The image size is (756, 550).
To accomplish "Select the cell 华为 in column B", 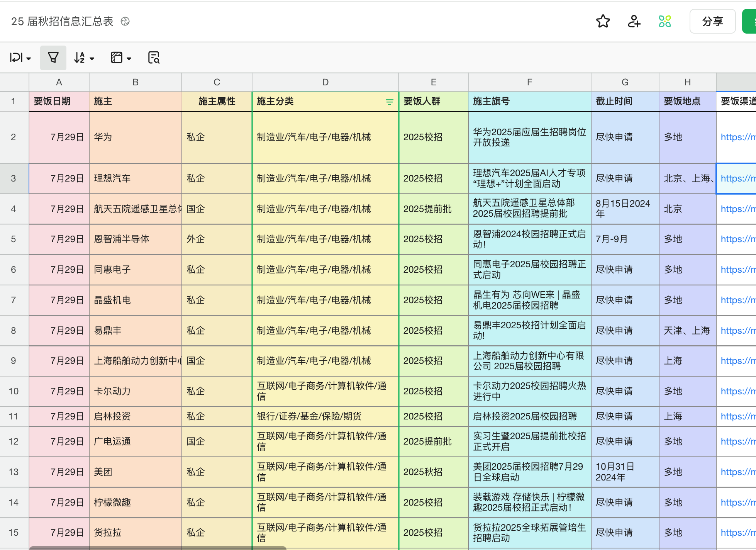I will 136,137.
